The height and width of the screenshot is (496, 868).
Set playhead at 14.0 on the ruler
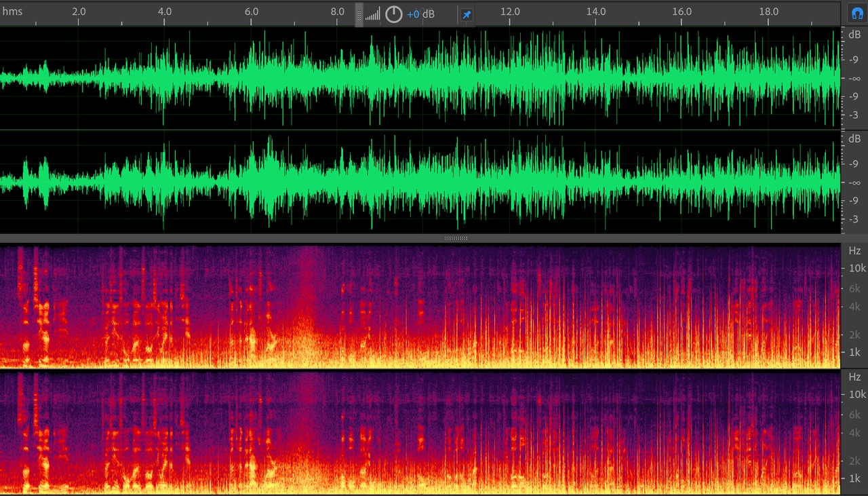[596, 12]
